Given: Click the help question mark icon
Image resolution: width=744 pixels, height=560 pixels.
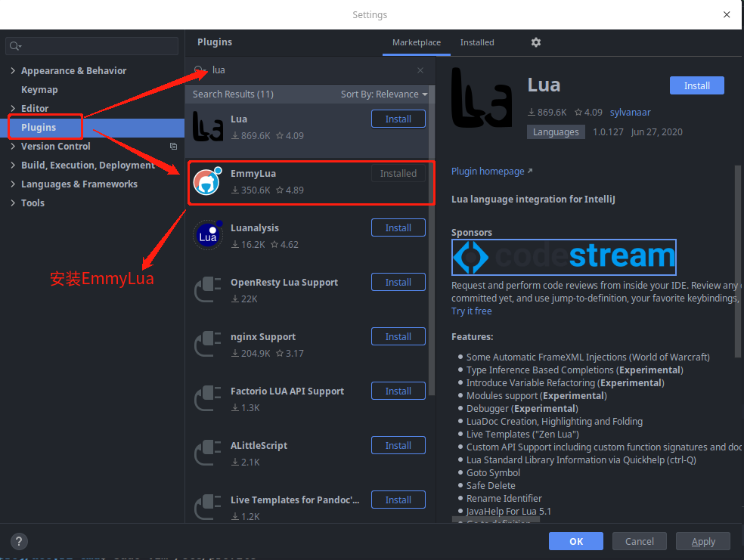Looking at the screenshot, I should tap(19, 541).
